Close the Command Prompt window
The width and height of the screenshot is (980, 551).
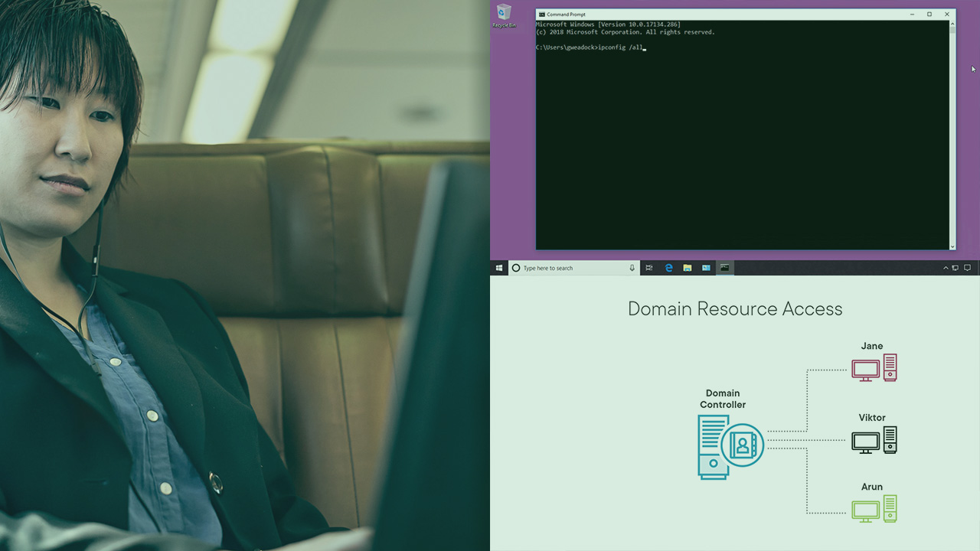[x=947, y=14]
